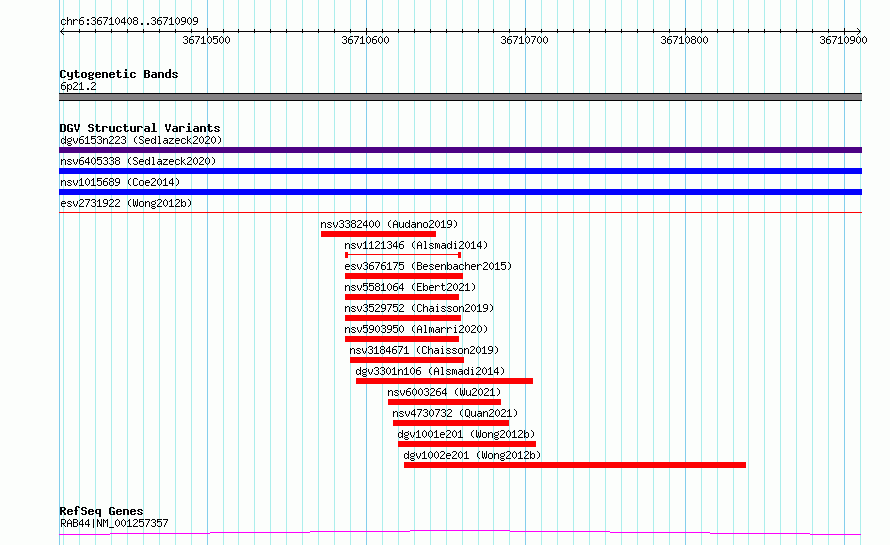The height and width of the screenshot is (545, 890).
Task: Open the nsv3529752 (Chaisson2019) label
Action: pyautogui.click(x=419, y=308)
